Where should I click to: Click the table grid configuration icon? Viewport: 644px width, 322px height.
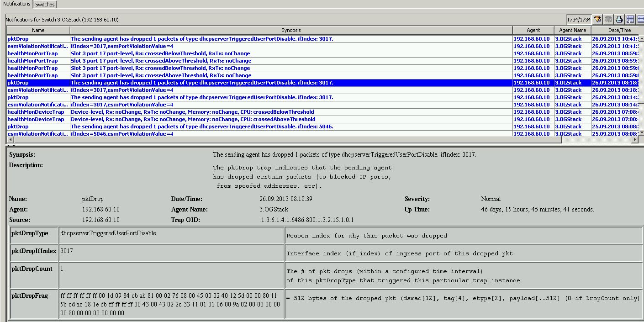630,19
